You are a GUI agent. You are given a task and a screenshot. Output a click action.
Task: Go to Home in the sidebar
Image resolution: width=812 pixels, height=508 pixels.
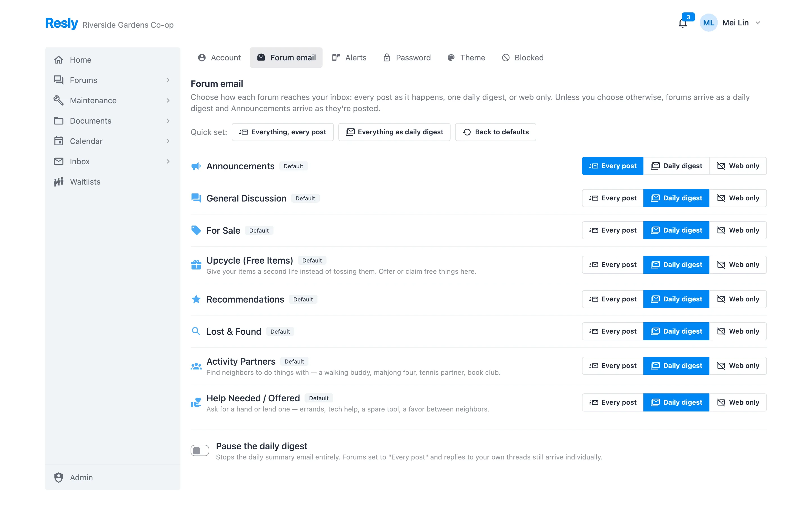[x=112, y=60]
